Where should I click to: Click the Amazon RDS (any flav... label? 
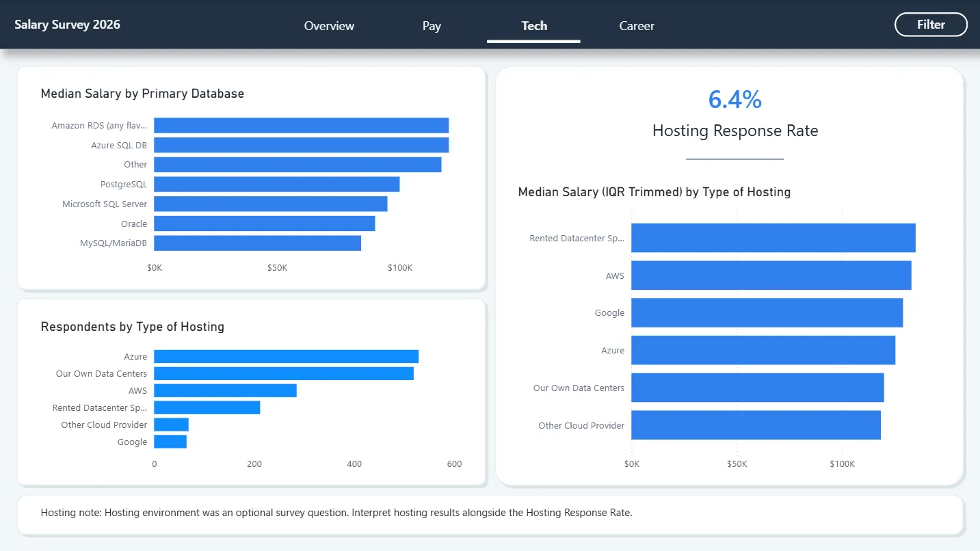[x=99, y=125]
